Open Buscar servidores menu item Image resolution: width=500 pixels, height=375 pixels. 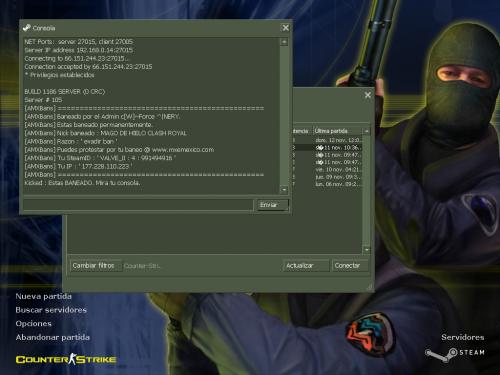tap(51, 310)
